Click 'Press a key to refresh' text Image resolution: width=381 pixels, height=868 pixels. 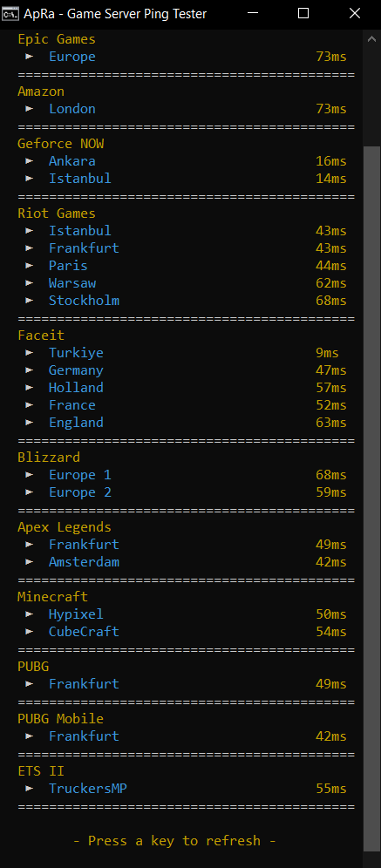pyautogui.click(x=174, y=841)
